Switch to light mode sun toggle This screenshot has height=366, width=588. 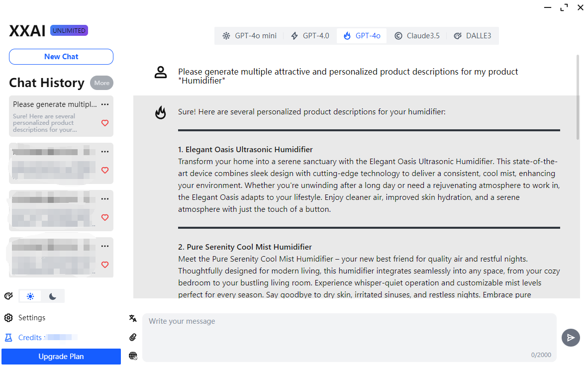[30, 296]
